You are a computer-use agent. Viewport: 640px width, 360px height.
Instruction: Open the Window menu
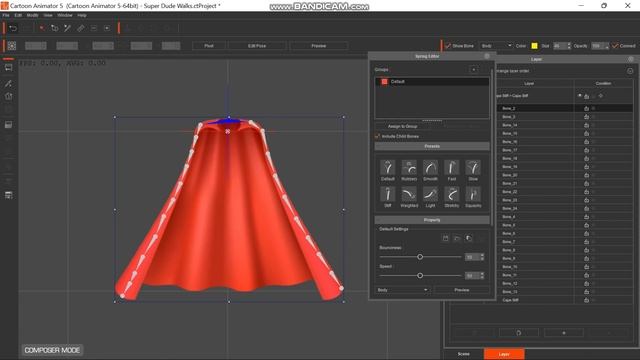tap(64, 15)
